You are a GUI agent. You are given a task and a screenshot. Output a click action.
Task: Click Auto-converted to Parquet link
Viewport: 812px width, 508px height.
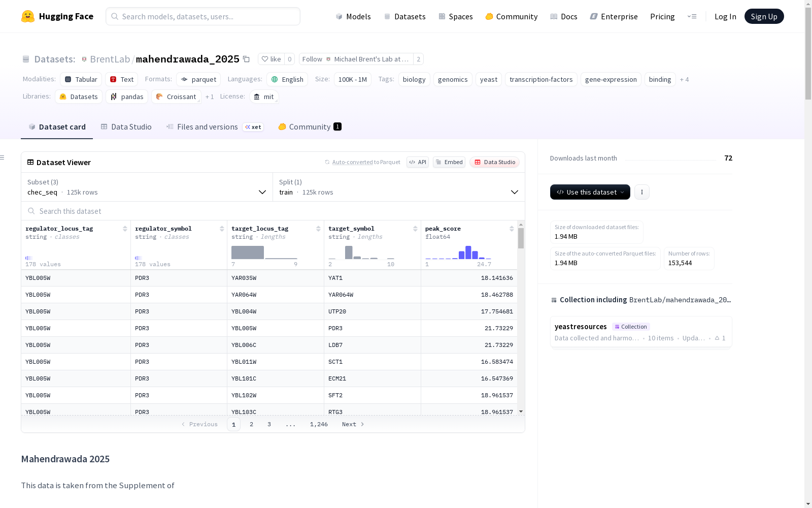tap(362, 162)
